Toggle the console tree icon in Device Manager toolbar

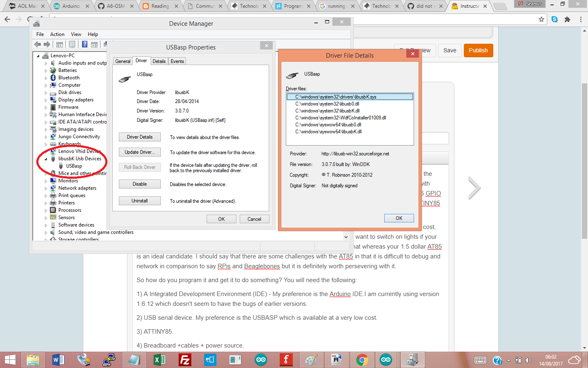[x=60, y=44]
